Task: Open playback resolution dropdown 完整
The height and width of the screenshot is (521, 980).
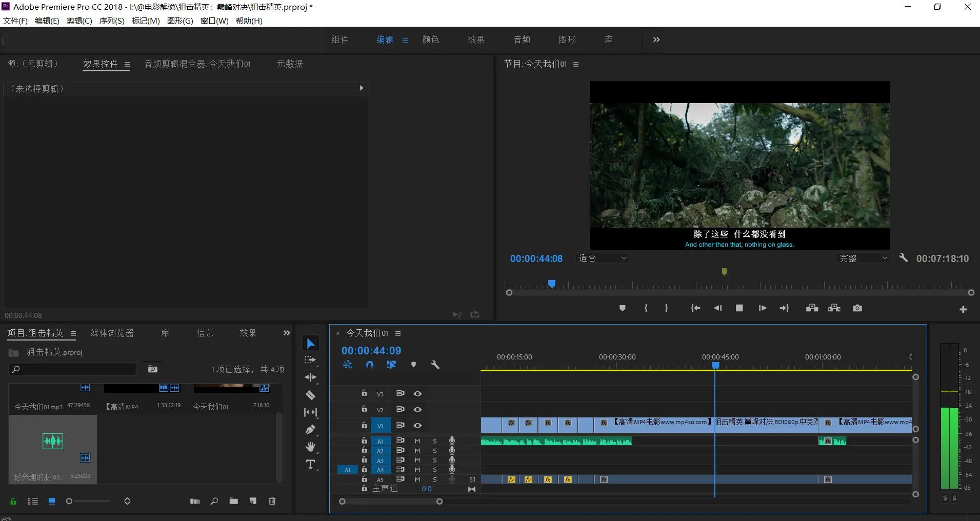Action: 863,258
